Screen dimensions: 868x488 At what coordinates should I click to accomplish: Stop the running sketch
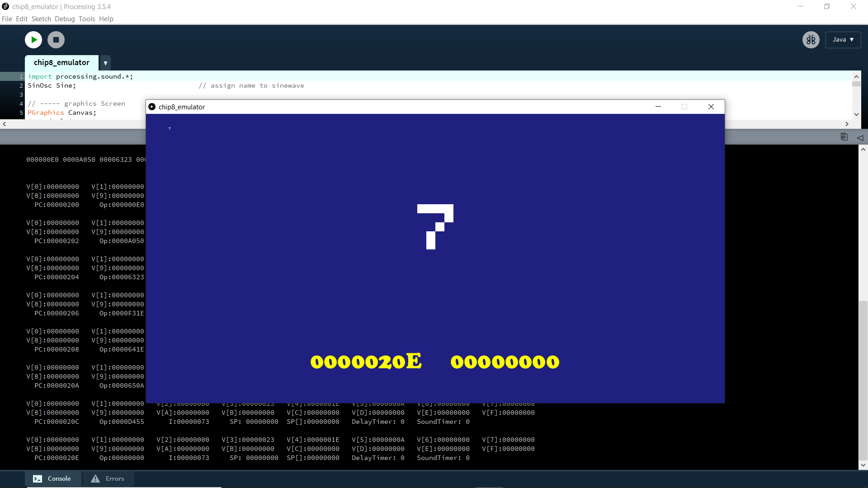(56, 40)
